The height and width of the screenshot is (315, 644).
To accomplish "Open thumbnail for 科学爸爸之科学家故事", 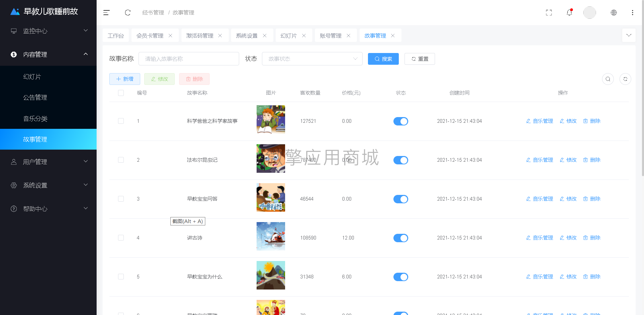I will coord(271,119).
